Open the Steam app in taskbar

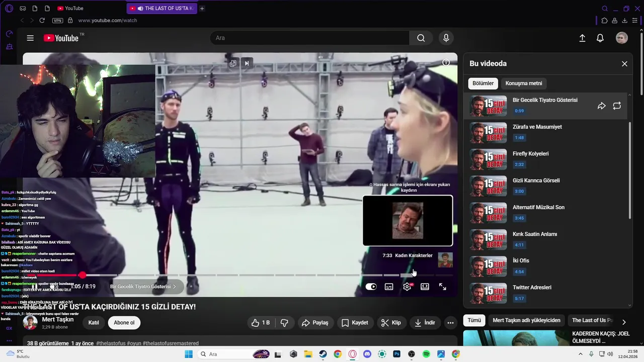[323, 354]
